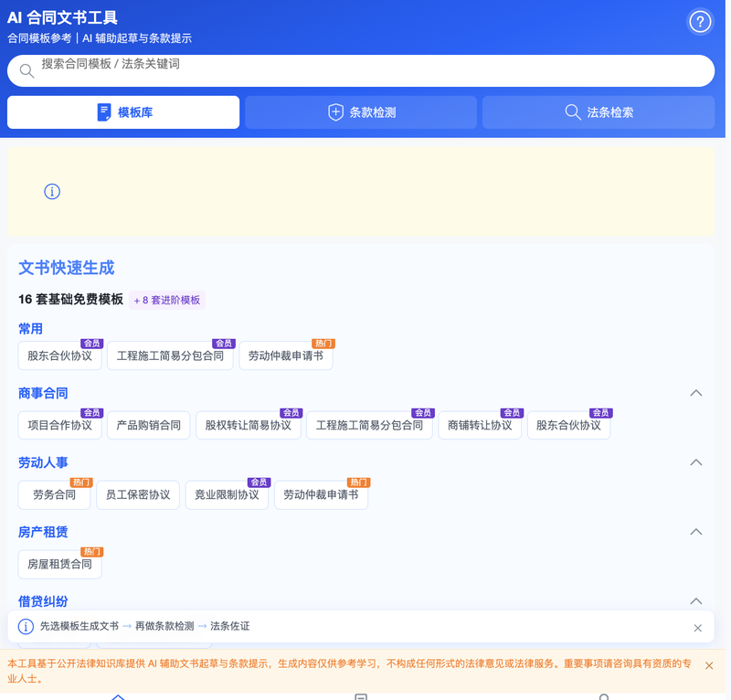Viewport: 731px width, 700px height.
Task: Focus the contract template search field
Action: [x=361, y=71]
